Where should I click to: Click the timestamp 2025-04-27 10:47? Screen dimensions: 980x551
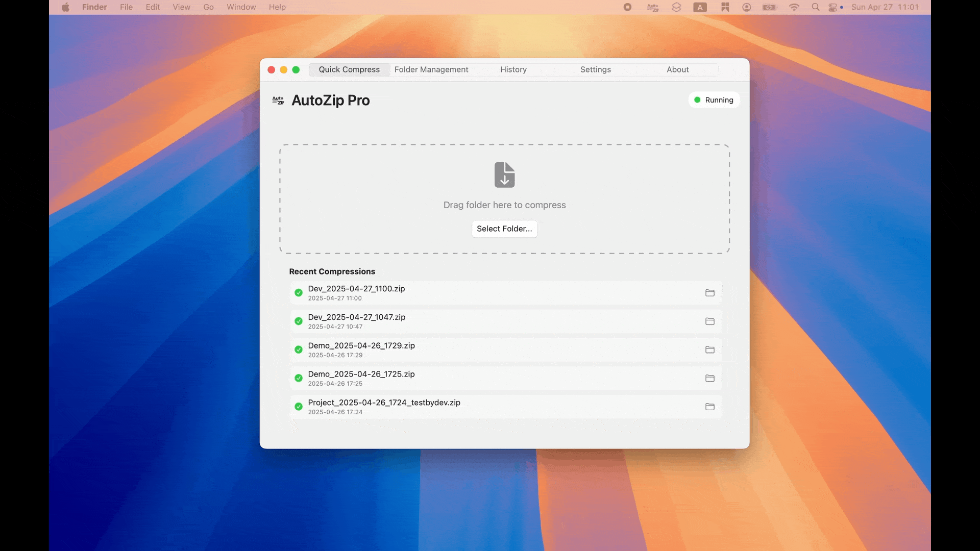335,327
